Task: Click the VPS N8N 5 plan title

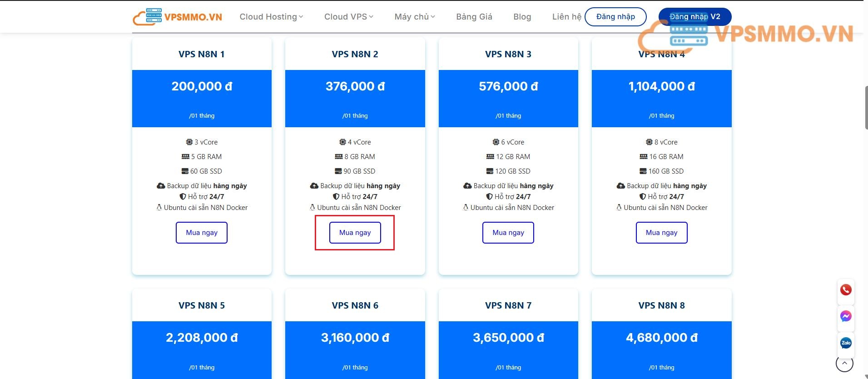Action: pos(202,305)
